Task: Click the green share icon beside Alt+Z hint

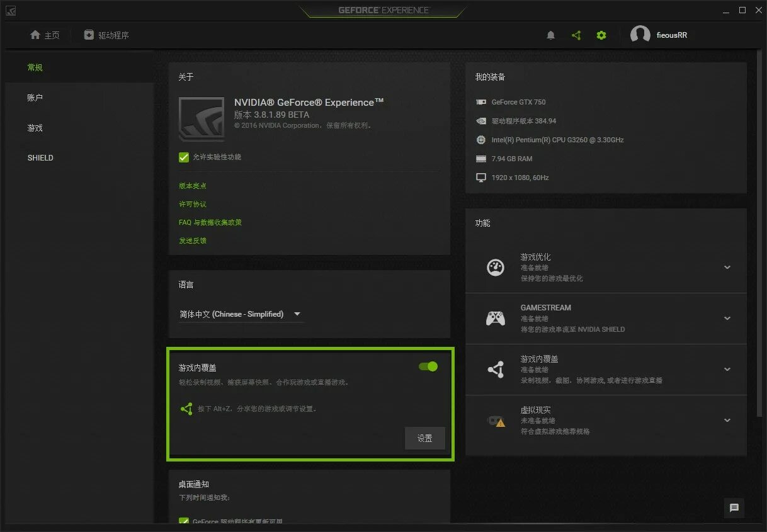Action: [x=186, y=409]
